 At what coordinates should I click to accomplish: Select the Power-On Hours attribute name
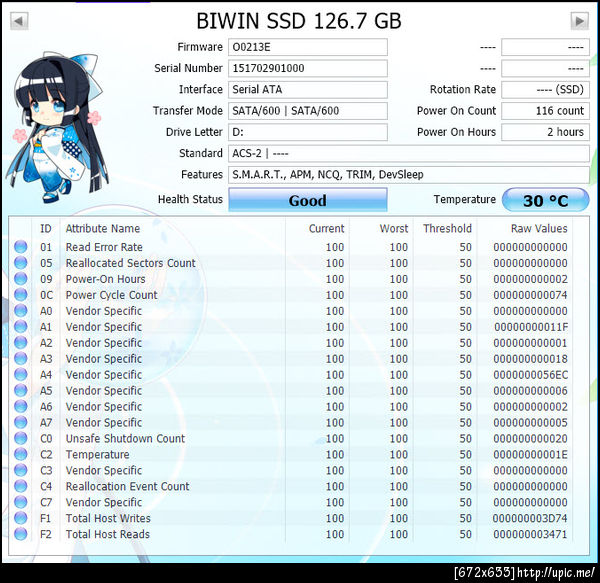point(105,279)
